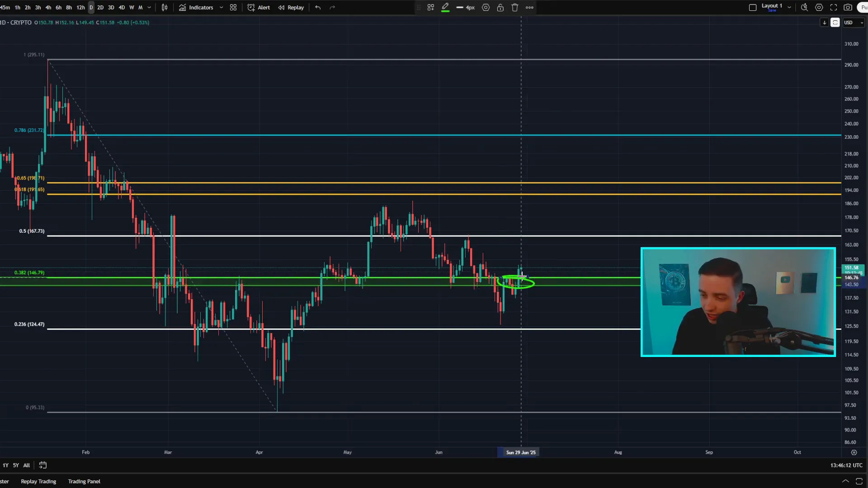Open drawing templates in floating toolbar

(x=431, y=7)
